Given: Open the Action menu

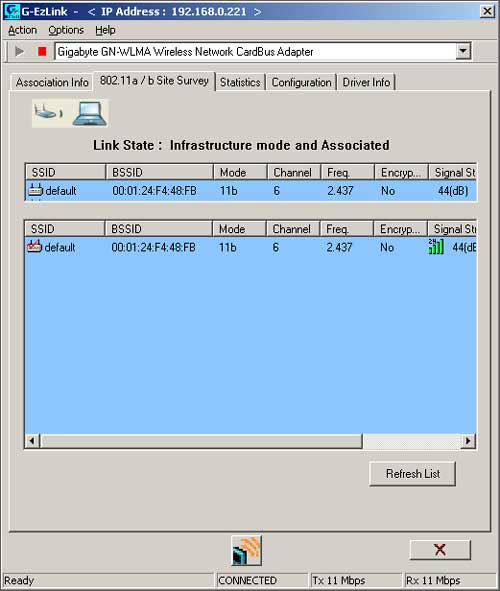Looking at the screenshot, I should coord(23,30).
